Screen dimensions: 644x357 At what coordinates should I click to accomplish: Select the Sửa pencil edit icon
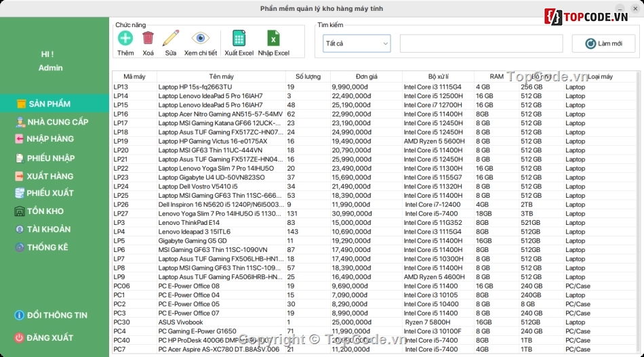point(170,38)
